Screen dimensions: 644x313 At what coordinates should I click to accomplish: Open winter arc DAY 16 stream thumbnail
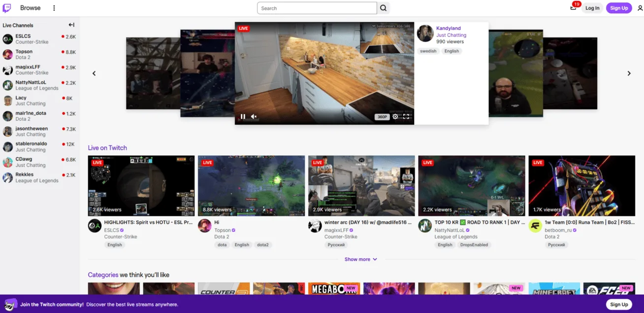click(362, 186)
